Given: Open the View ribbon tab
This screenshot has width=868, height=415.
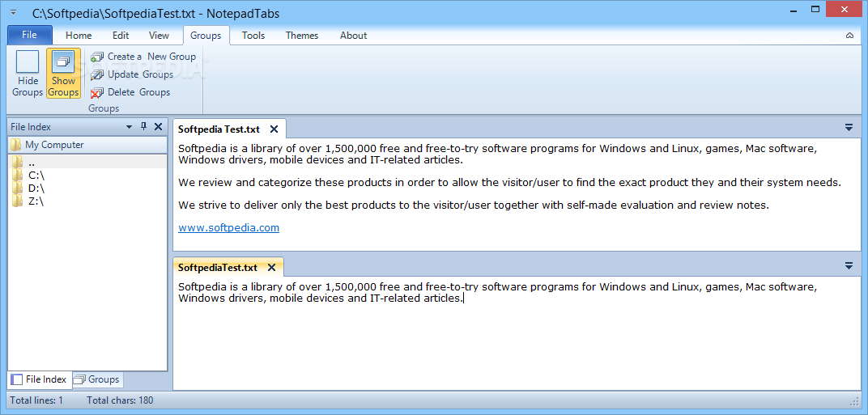Looking at the screenshot, I should (159, 36).
